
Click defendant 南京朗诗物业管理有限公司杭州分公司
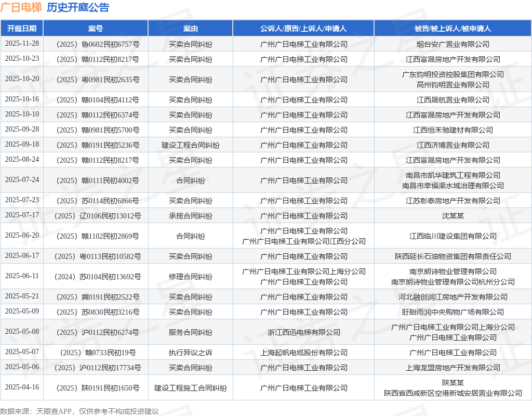(453, 281)
